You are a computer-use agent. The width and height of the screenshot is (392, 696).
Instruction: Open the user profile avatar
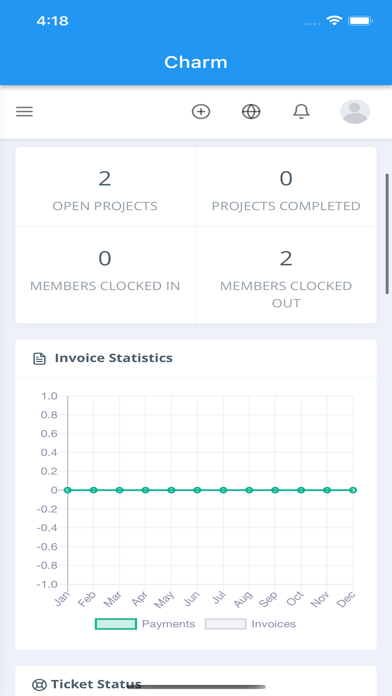[355, 111]
